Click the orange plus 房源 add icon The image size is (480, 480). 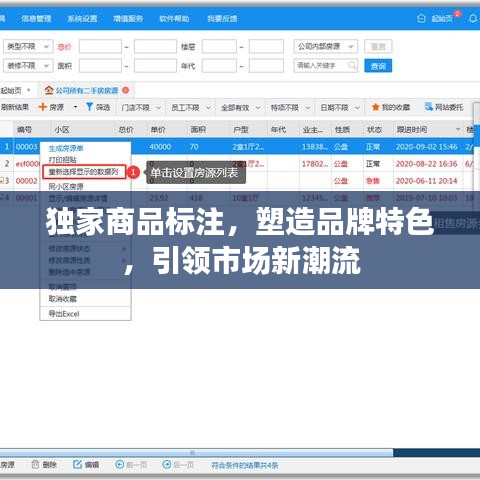pyautogui.click(x=42, y=107)
